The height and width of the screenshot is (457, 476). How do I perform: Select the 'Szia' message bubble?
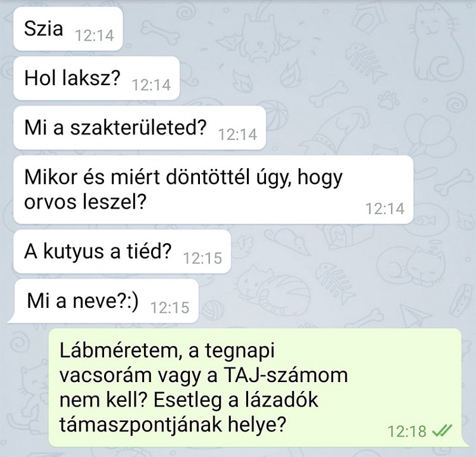pyautogui.click(x=68, y=29)
